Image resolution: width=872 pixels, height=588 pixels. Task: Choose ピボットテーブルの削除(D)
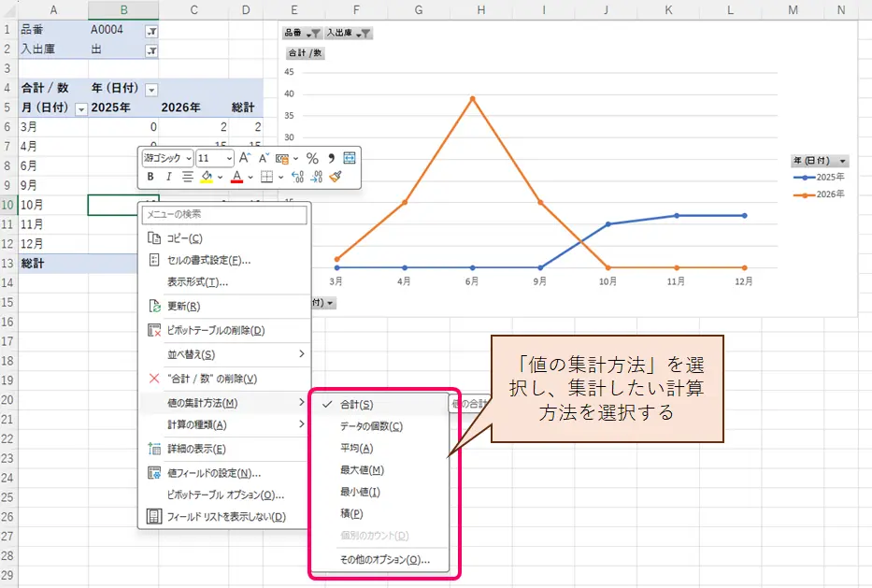[x=224, y=330]
